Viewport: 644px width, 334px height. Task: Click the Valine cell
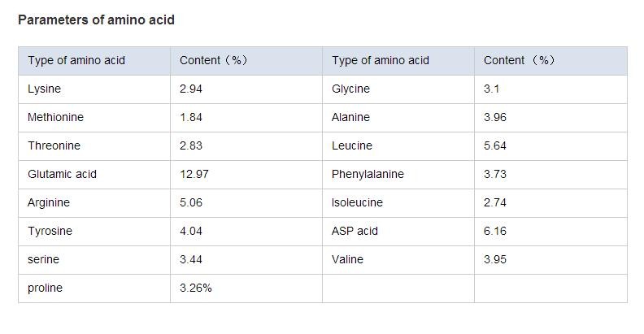pos(347,259)
